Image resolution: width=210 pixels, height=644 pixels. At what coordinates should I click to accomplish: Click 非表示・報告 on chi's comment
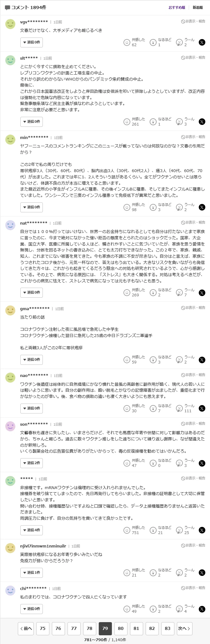point(193,588)
